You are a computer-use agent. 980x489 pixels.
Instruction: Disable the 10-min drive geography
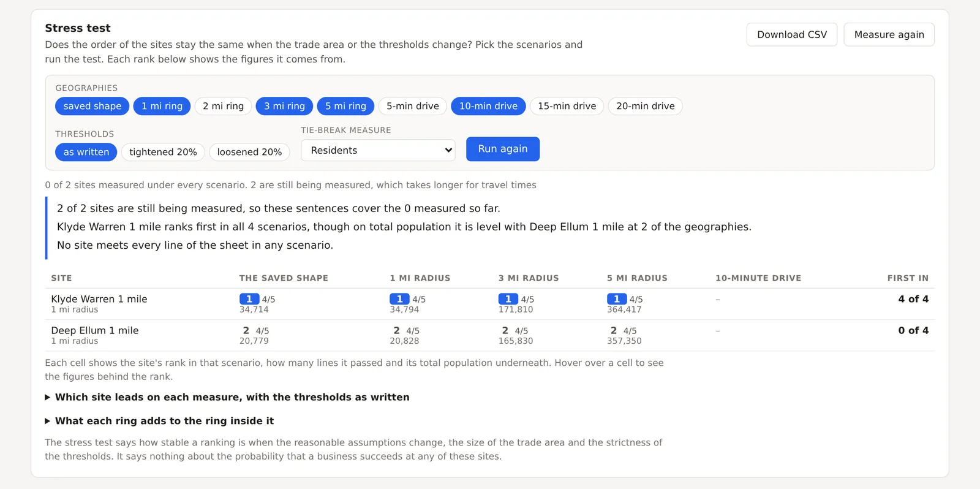pos(488,106)
